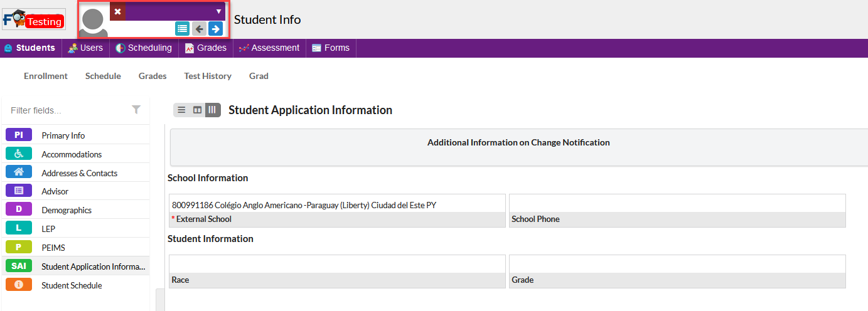The width and height of the screenshot is (868, 311).
Task: Switch to the Grad tab
Action: coord(259,76)
